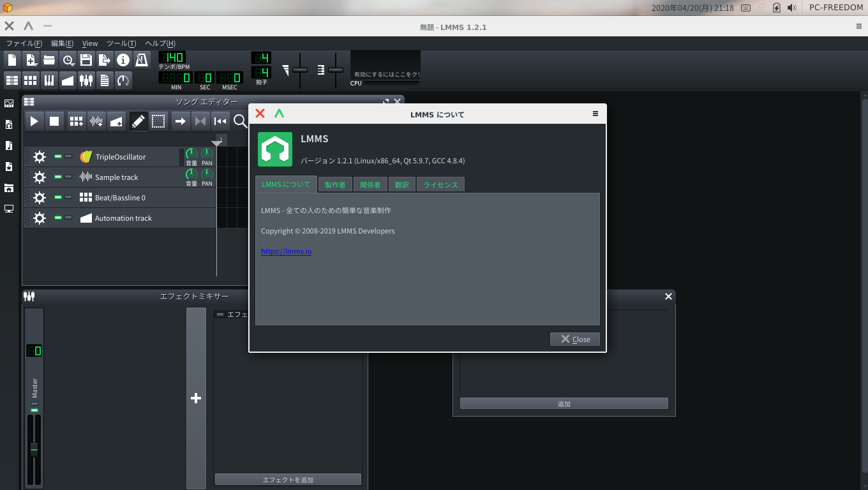868x490 pixels.
Task: Click the Add Sample Track icon in Song Editor
Action: point(96,121)
